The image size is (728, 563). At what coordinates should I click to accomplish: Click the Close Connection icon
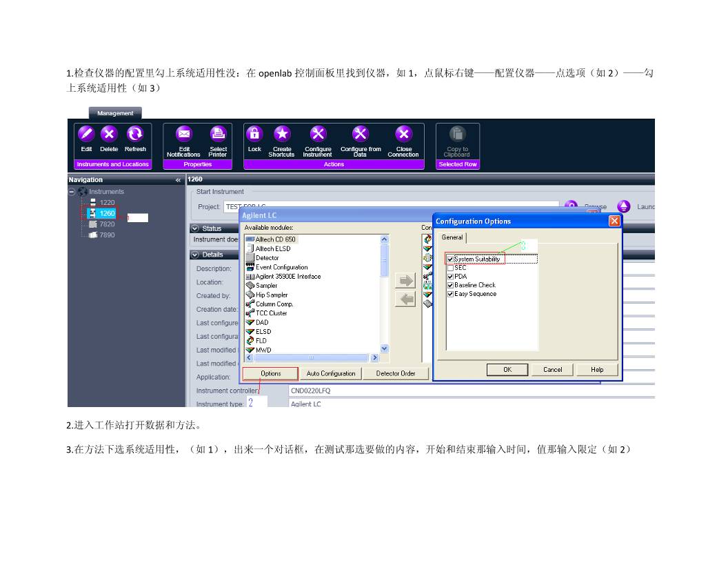click(403, 134)
